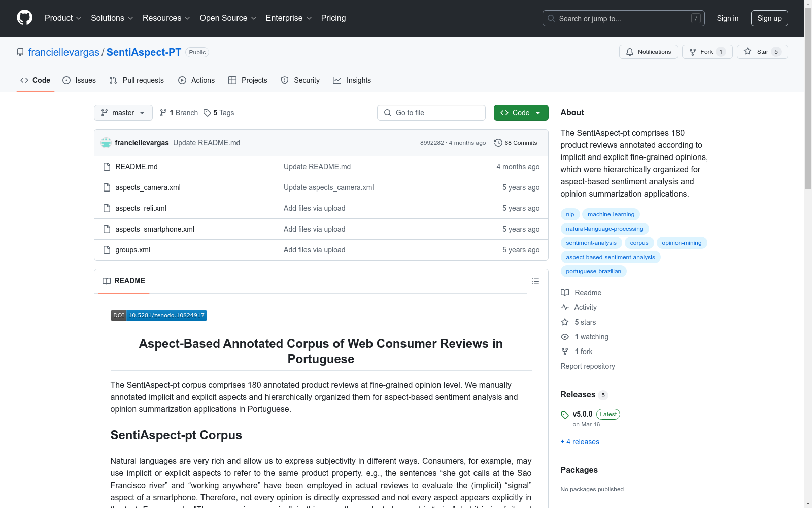
Task: Click the star icon in Star button
Action: pyautogui.click(x=748, y=51)
